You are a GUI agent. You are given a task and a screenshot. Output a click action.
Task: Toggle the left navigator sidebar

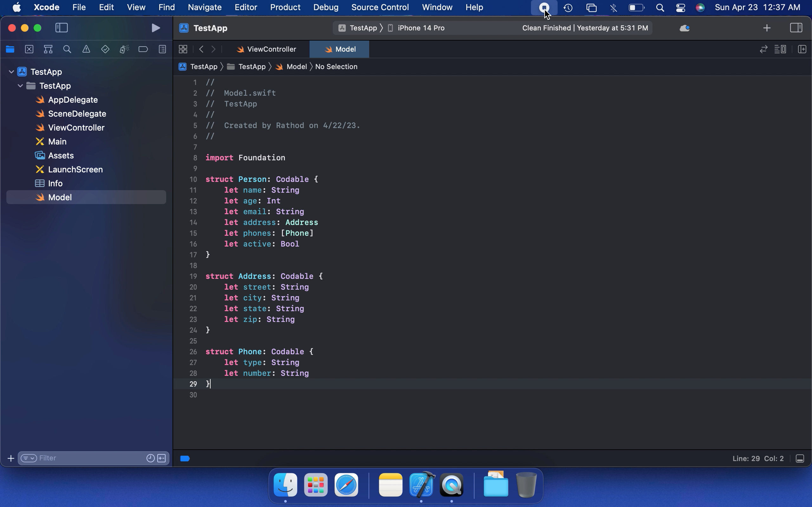pos(62,28)
